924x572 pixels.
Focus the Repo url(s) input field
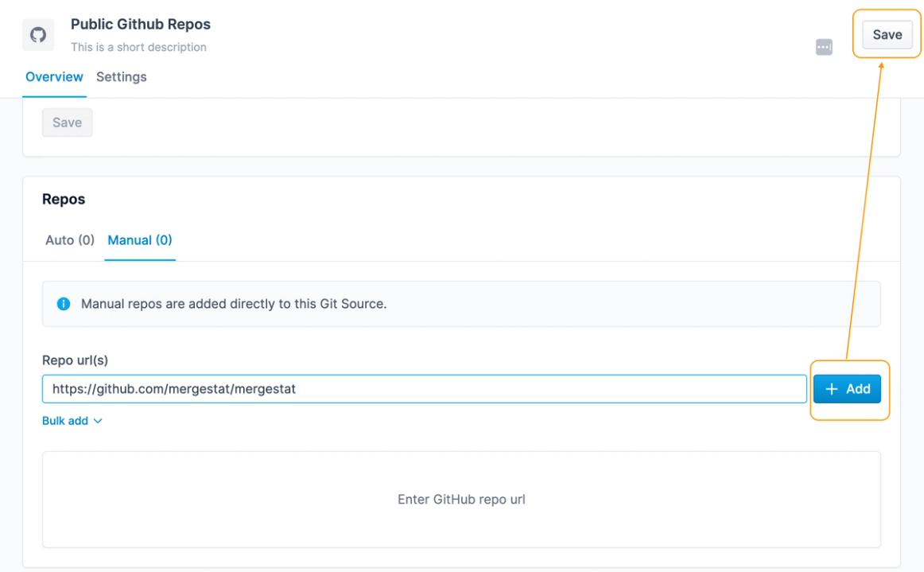(x=425, y=388)
